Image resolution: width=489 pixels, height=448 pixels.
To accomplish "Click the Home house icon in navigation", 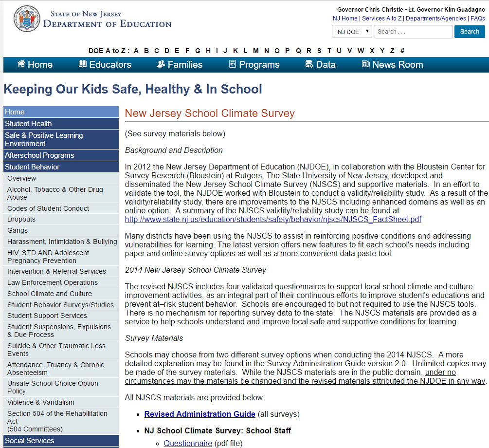I will click(21, 64).
